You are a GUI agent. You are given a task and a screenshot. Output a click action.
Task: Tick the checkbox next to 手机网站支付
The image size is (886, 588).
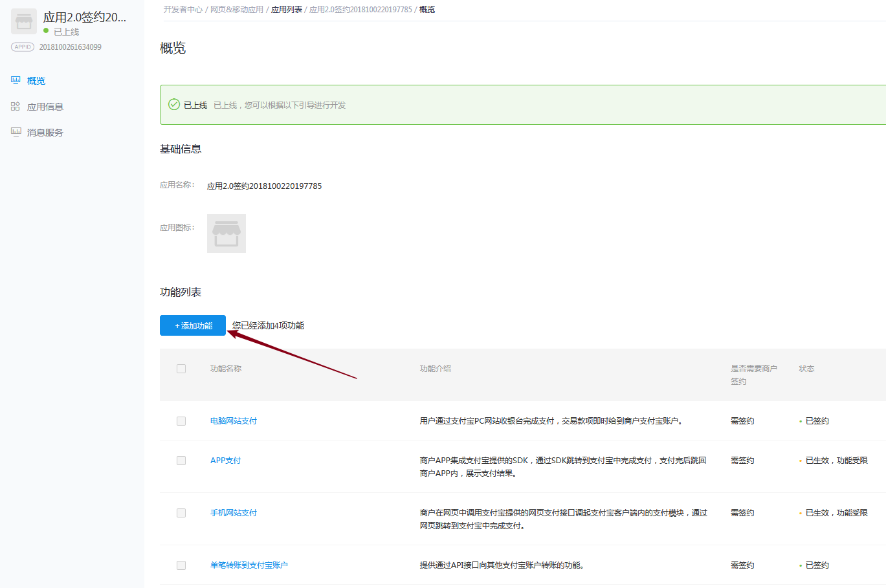pos(181,513)
